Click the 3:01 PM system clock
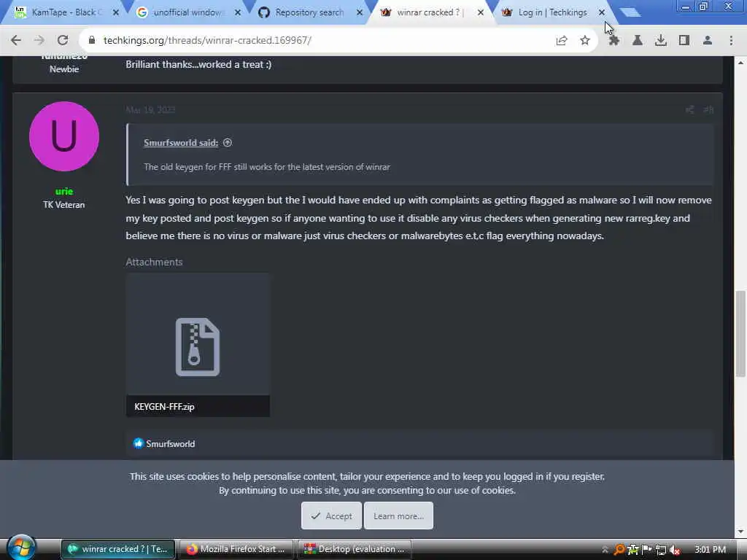Viewport: 747px width, 560px height. click(710, 550)
